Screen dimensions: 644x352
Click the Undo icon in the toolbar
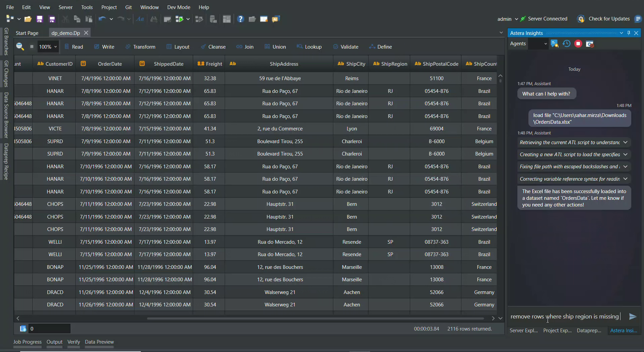tap(102, 19)
